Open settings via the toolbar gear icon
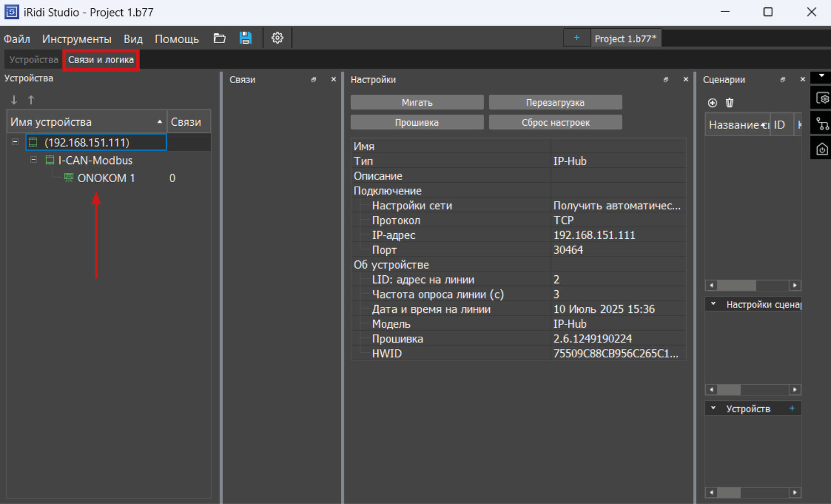The height and width of the screenshot is (504, 831). (x=277, y=38)
